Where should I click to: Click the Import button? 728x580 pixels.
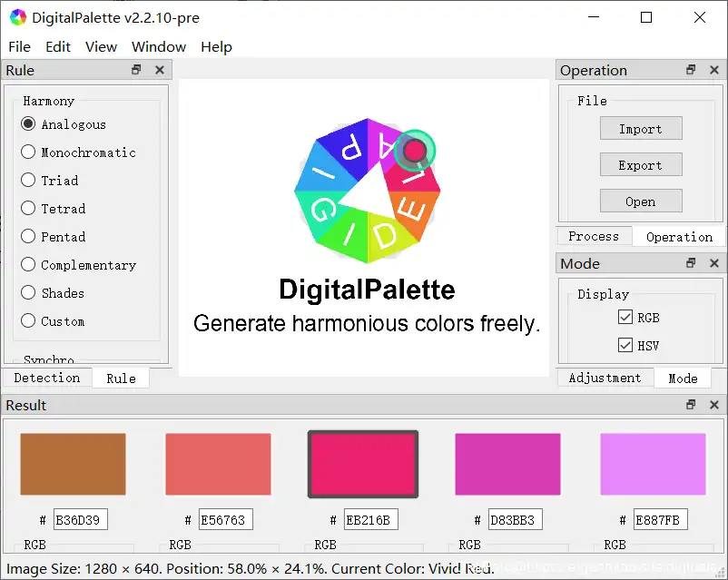tap(640, 129)
